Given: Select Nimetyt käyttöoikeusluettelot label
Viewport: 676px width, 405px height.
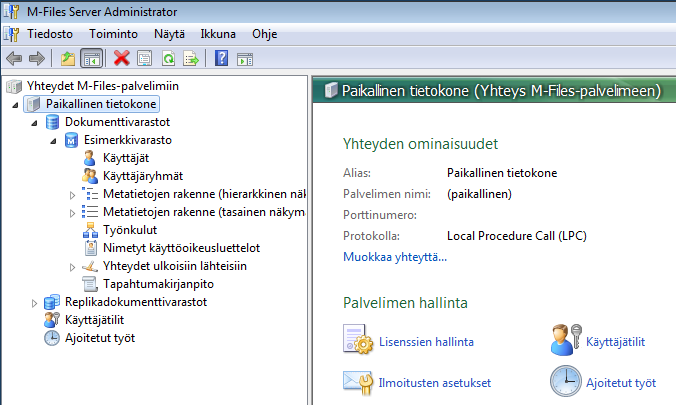Looking at the screenshot, I should coord(182,248).
